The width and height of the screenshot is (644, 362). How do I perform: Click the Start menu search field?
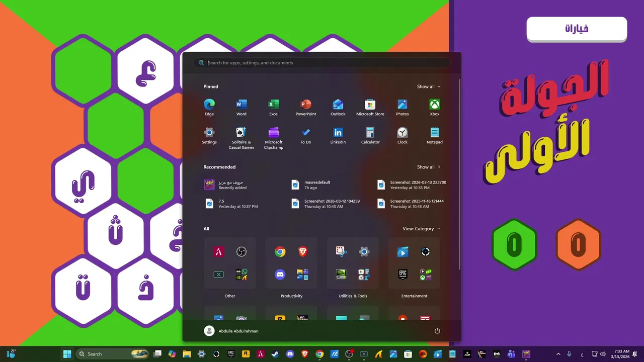[322, 63]
